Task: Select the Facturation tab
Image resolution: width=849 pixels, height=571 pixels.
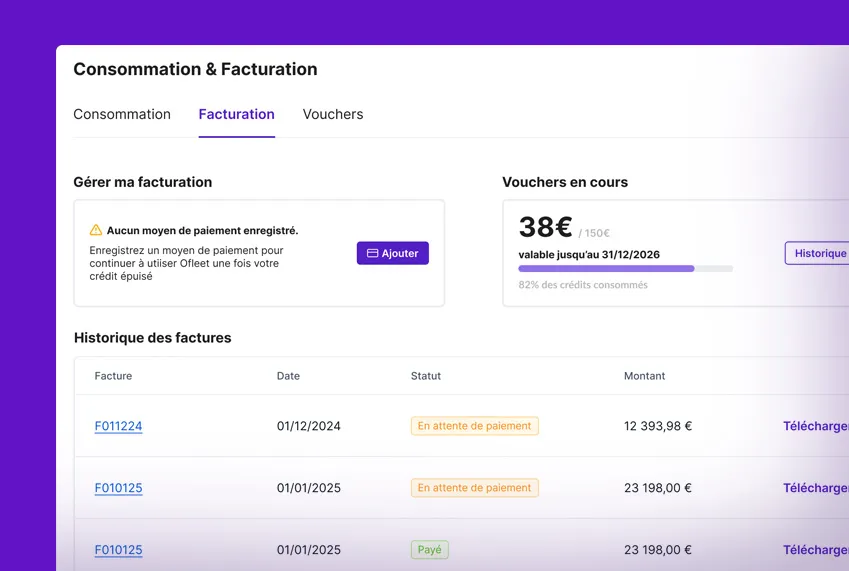Action: [x=236, y=114]
